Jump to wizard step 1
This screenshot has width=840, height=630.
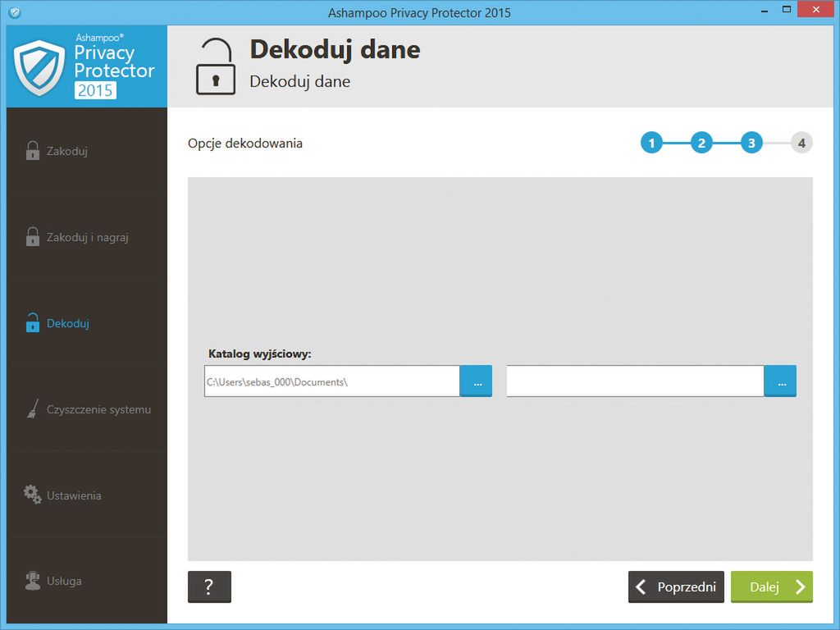[x=651, y=143]
